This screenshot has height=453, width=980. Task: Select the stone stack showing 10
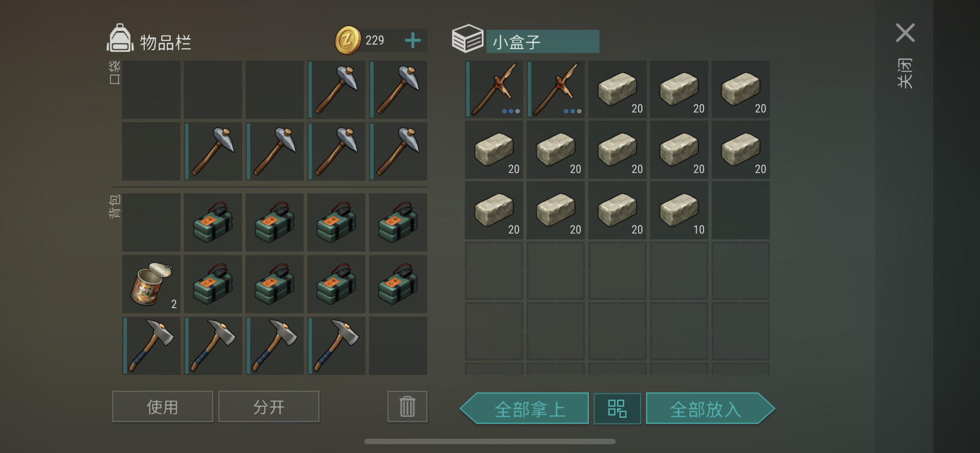(679, 211)
